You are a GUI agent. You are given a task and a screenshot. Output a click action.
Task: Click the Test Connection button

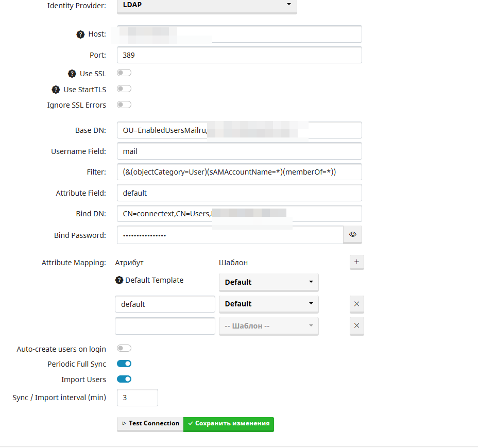pos(150,423)
